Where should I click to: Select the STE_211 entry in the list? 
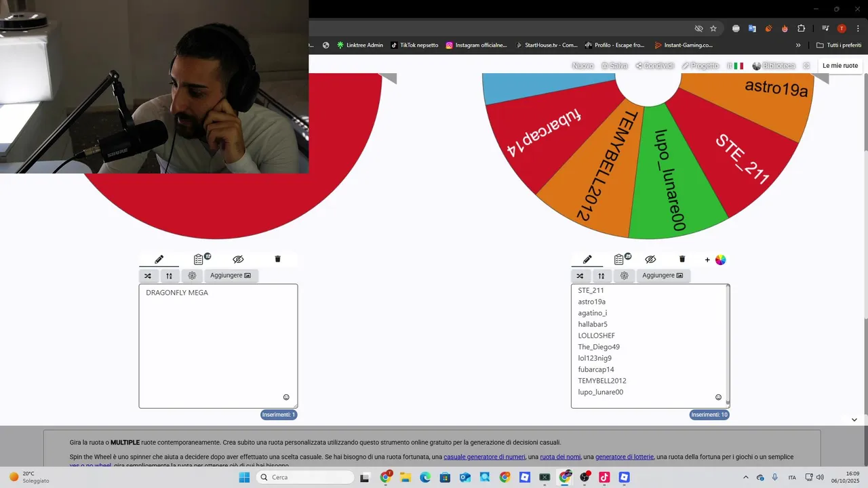pos(591,290)
